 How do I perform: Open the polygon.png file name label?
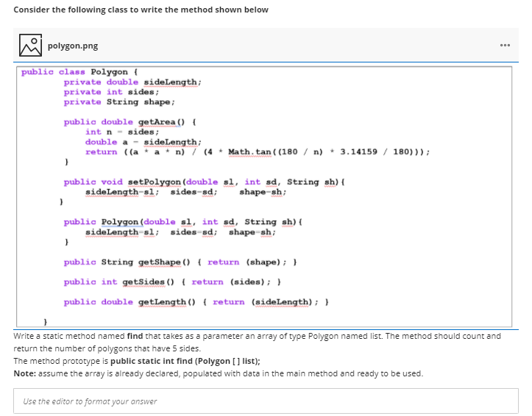pyautogui.click(x=73, y=46)
